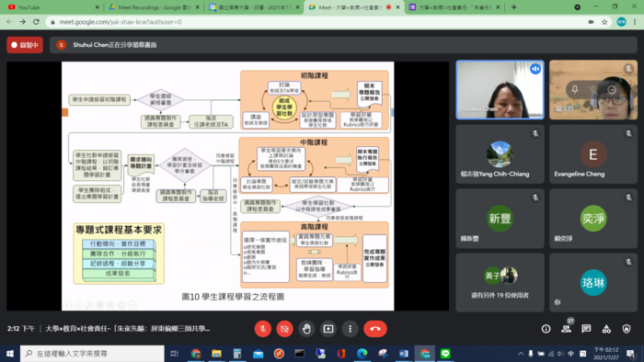The image size is (644, 362).
Task: Click Shuhui Chen's video tile
Action: tap(500, 90)
